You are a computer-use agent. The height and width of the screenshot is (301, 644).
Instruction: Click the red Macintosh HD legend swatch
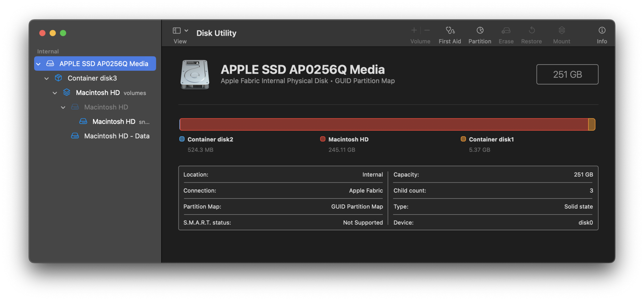point(323,139)
